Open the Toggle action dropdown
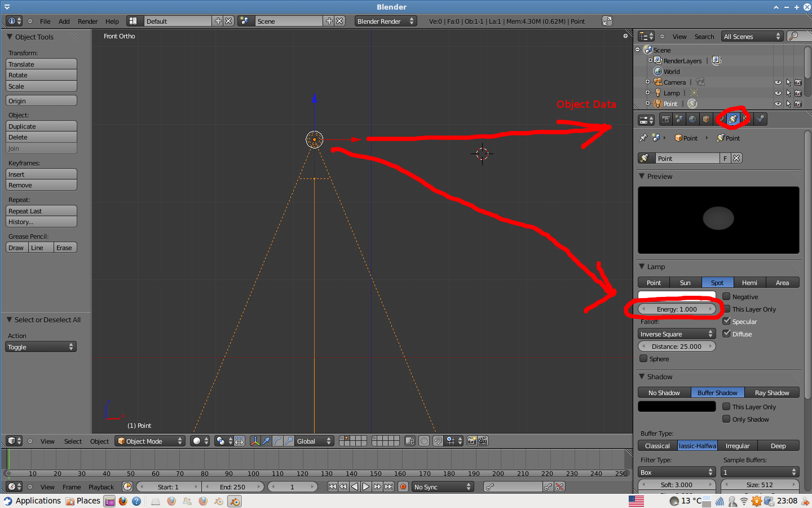This screenshot has width=812, height=508. tap(41, 347)
